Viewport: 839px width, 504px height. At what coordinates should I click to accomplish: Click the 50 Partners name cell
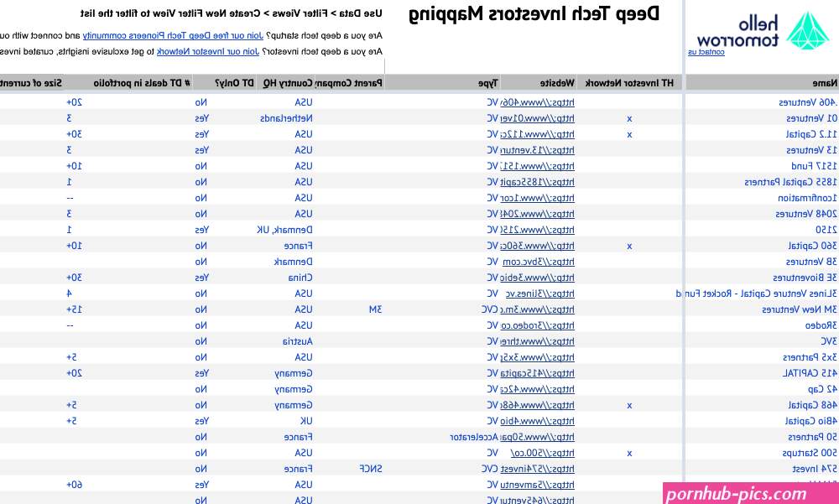812,437
